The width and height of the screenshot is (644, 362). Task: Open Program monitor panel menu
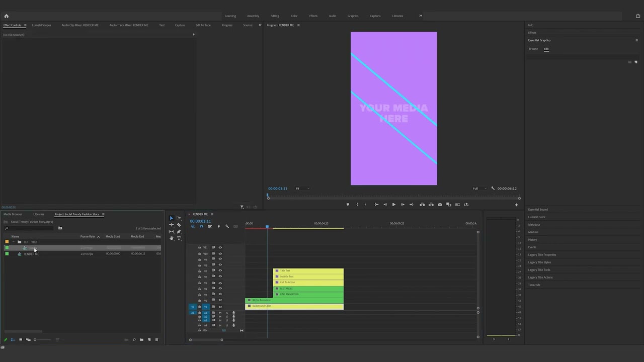pos(298,25)
